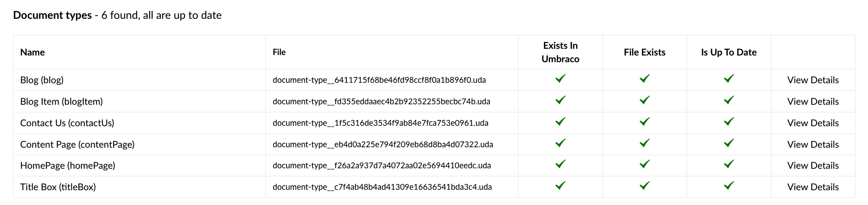Click Is Up To Date checkmark for Blog
This screenshot has height=205, width=868.
click(x=729, y=79)
